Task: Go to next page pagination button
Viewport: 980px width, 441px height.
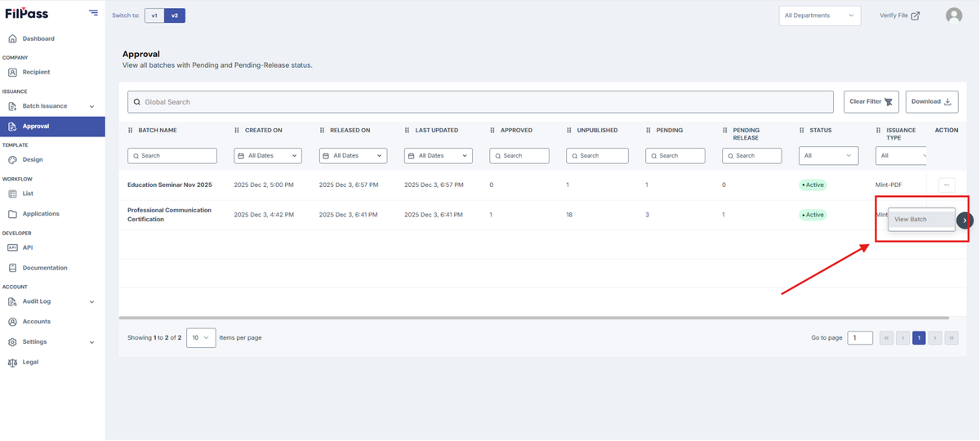Action: [x=935, y=337]
